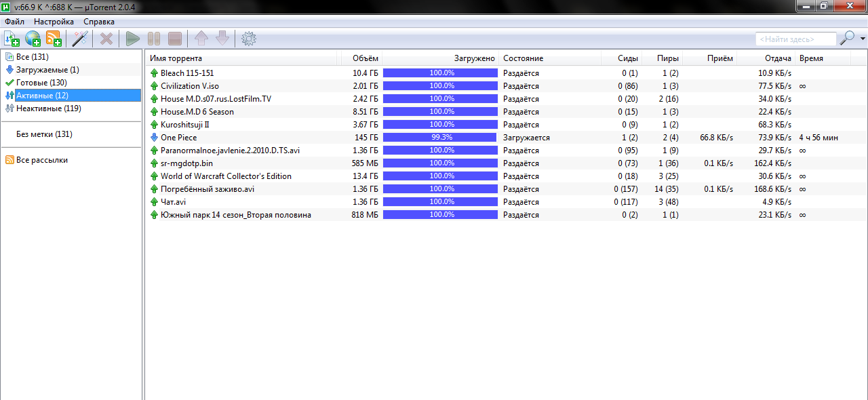Image resolution: width=868 pixels, height=400 pixels.
Task: Click Move Up Queue arrow icon
Action: pos(201,39)
